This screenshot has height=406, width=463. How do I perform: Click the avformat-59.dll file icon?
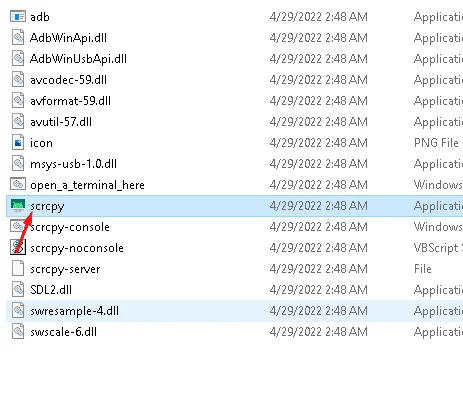pyautogui.click(x=18, y=100)
